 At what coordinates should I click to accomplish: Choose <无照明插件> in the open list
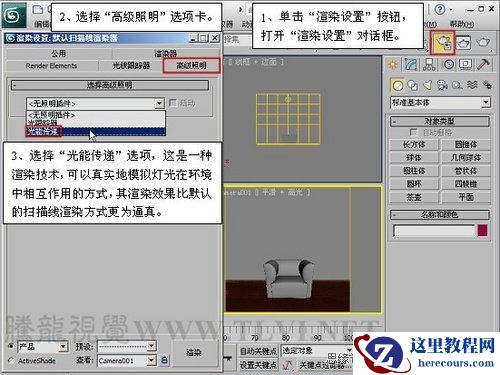coord(95,115)
